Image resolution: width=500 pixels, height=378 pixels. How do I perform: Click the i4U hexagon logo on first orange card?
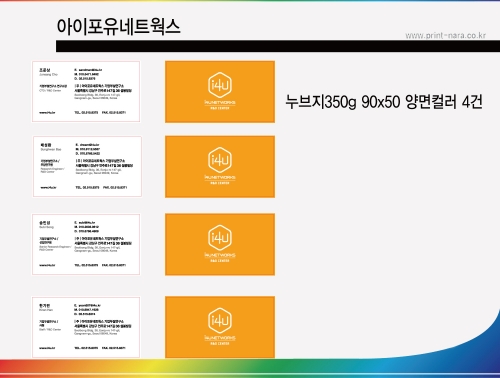[220, 85]
